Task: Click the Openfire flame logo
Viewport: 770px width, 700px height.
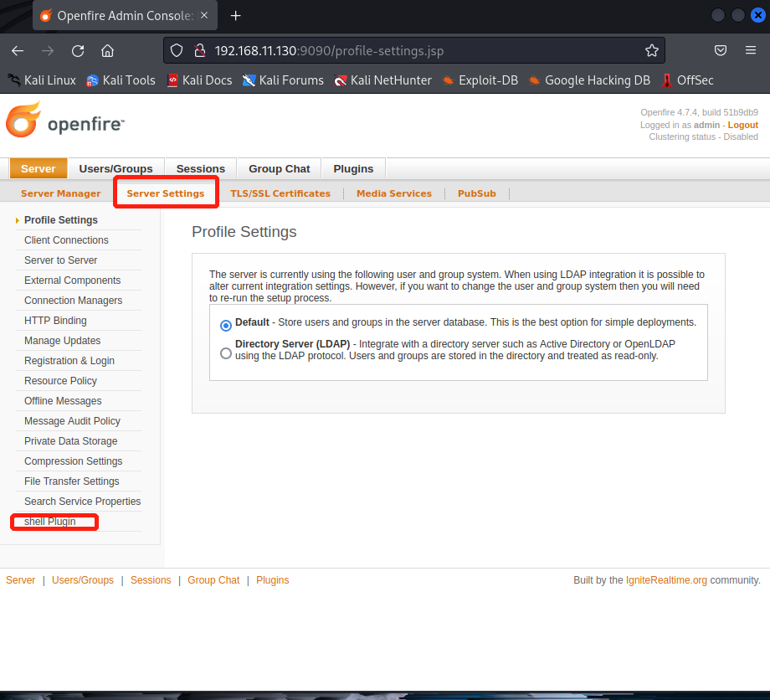Action: (23, 121)
